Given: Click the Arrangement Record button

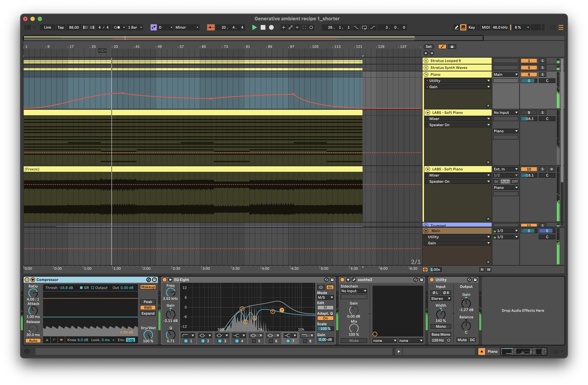Looking at the screenshot, I should (x=271, y=28).
